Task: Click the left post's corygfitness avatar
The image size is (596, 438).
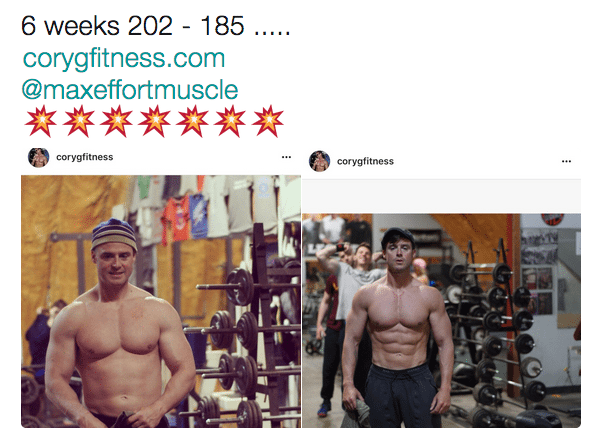Action: tap(38, 157)
